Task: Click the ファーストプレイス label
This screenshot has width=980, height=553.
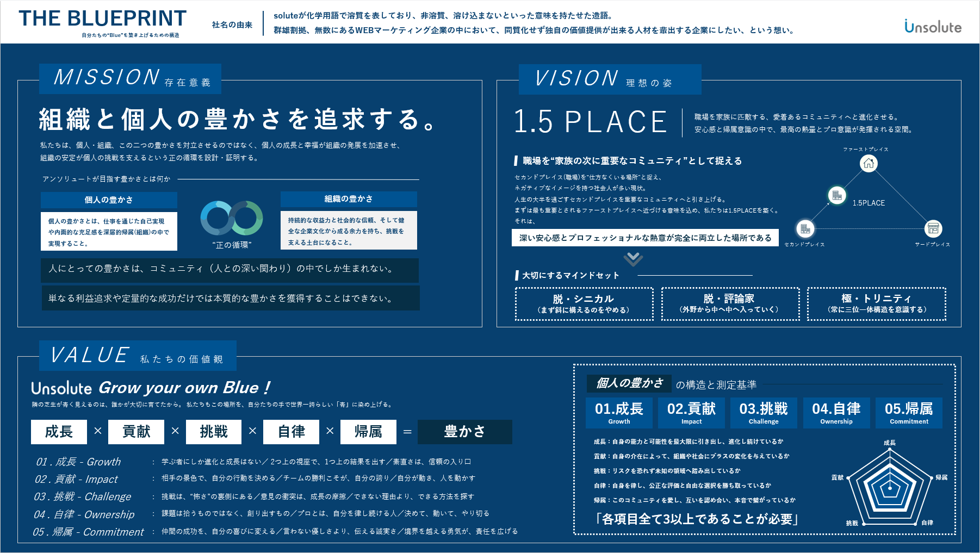Action: [866, 149]
